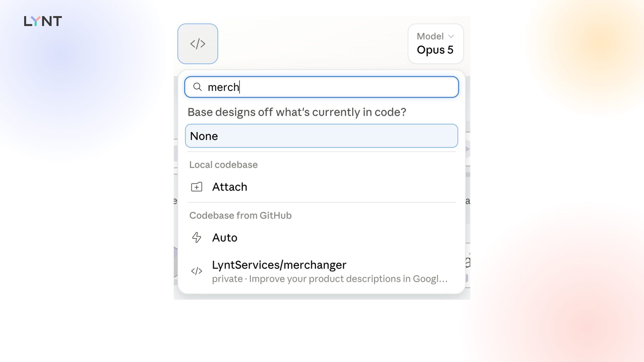The width and height of the screenshot is (644, 362).
Task: Choose Attach under Local codebase
Action: point(321,187)
